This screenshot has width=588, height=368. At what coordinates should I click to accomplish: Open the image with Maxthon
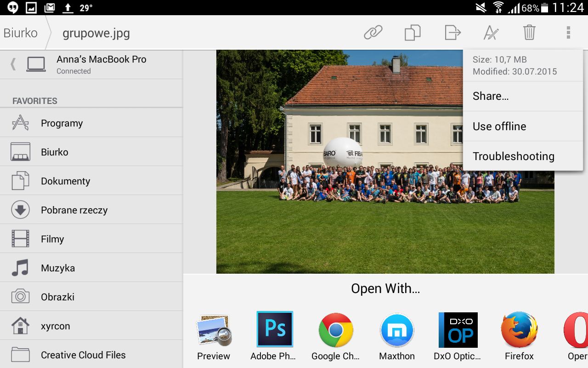coord(397,337)
